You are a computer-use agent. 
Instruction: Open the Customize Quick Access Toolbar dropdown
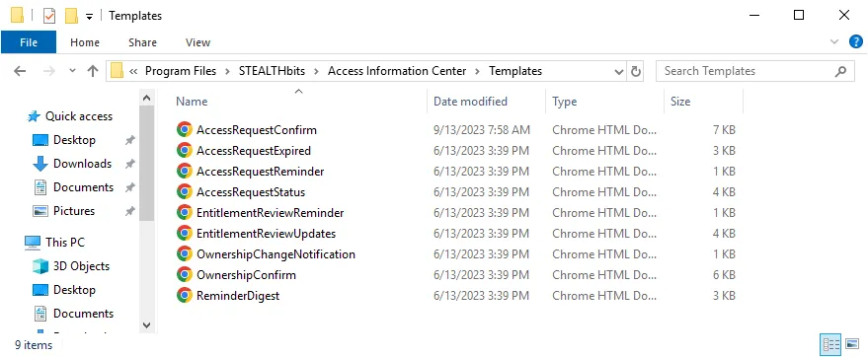click(89, 17)
